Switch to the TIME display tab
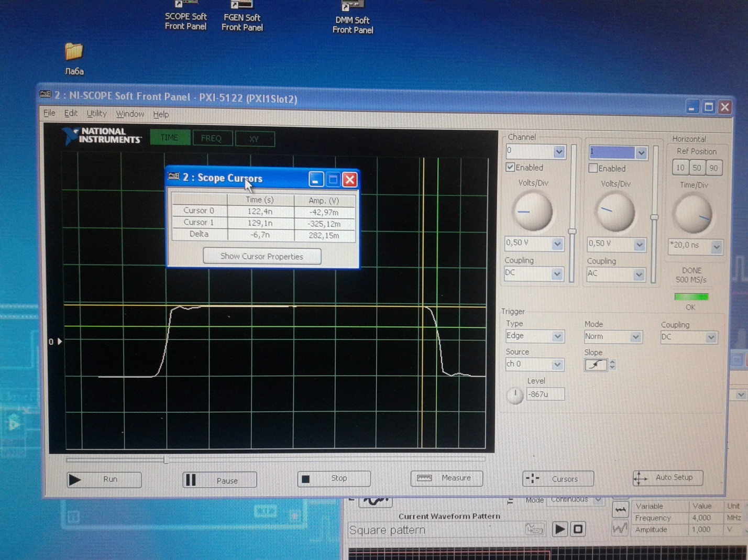 tap(170, 137)
